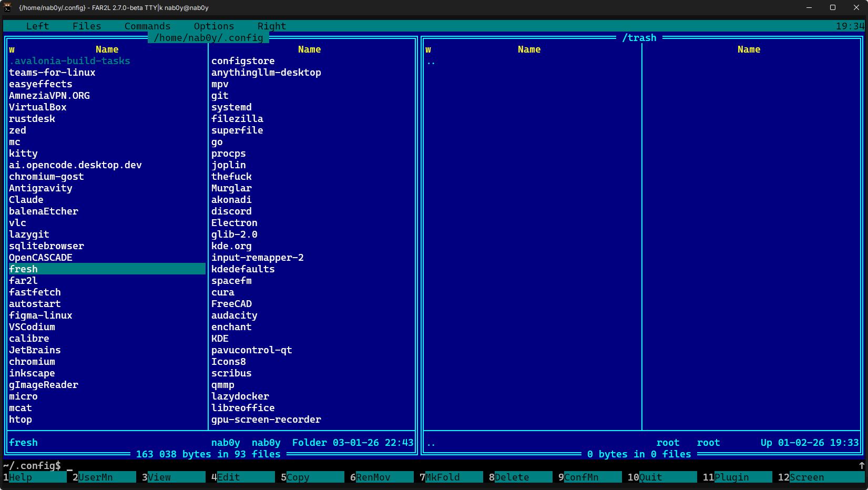
Task: Click the 8 Delete function key
Action: coord(511,477)
